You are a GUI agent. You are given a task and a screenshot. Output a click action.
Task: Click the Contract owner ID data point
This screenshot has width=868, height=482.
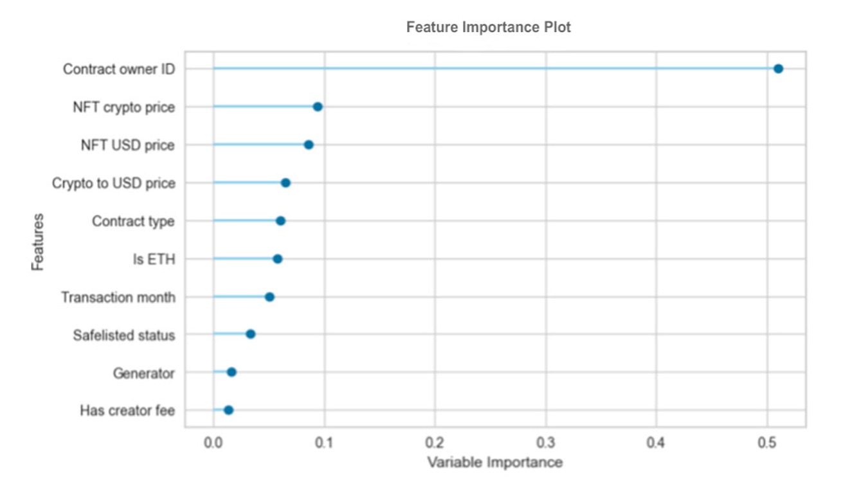(x=778, y=69)
